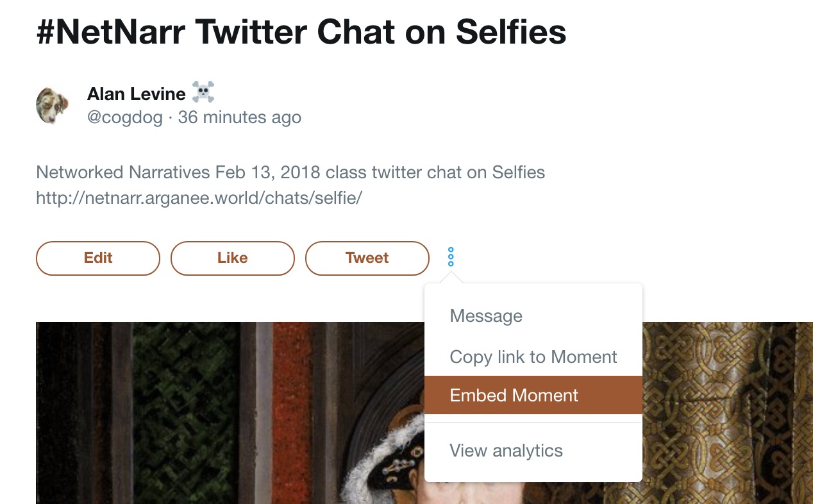Select the skull emoji beside Alan Levine

(x=203, y=92)
